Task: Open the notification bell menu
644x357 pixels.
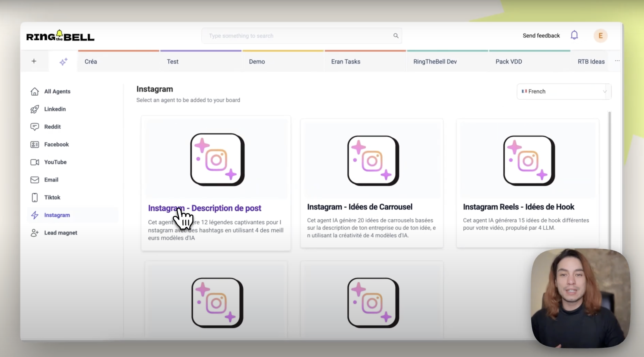Action: pos(575,36)
